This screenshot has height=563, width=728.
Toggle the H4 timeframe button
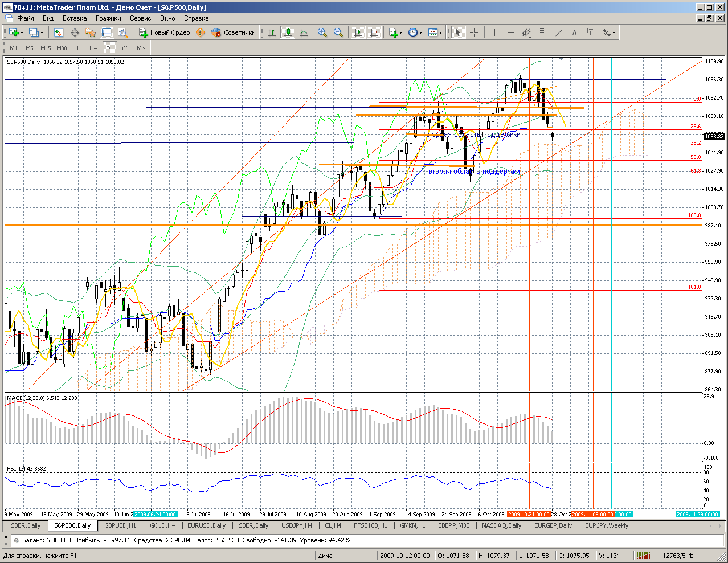pos(93,48)
